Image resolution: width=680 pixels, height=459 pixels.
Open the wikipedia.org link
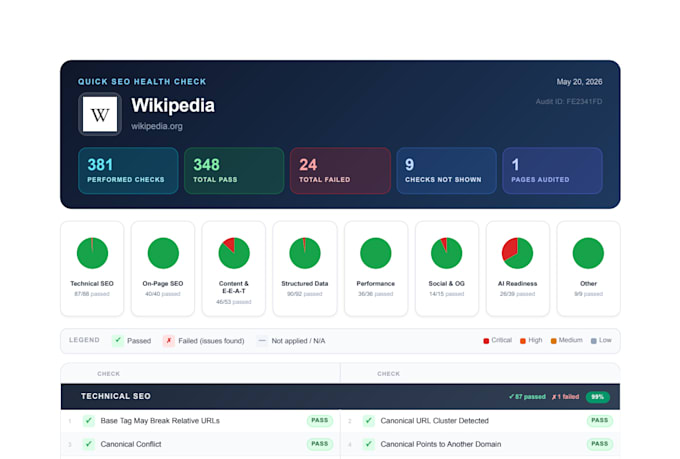pyautogui.click(x=157, y=126)
